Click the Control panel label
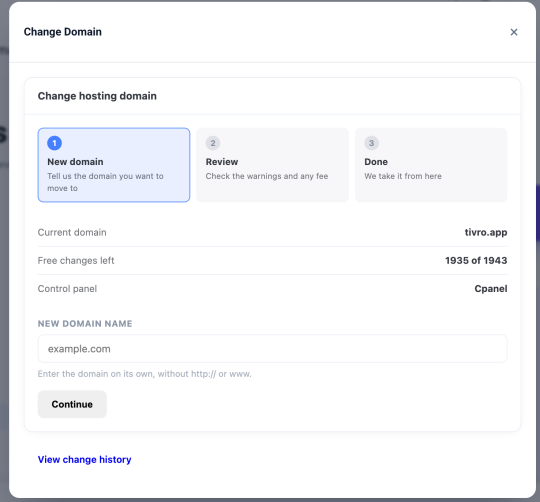The height and width of the screenshot is (502, 540). pos(67,289)
